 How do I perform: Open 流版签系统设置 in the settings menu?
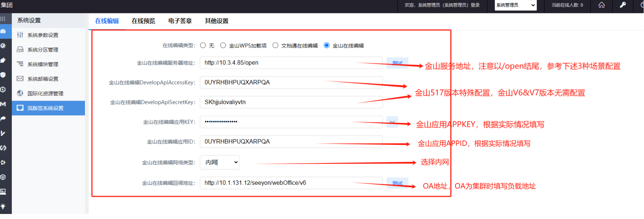48,108
